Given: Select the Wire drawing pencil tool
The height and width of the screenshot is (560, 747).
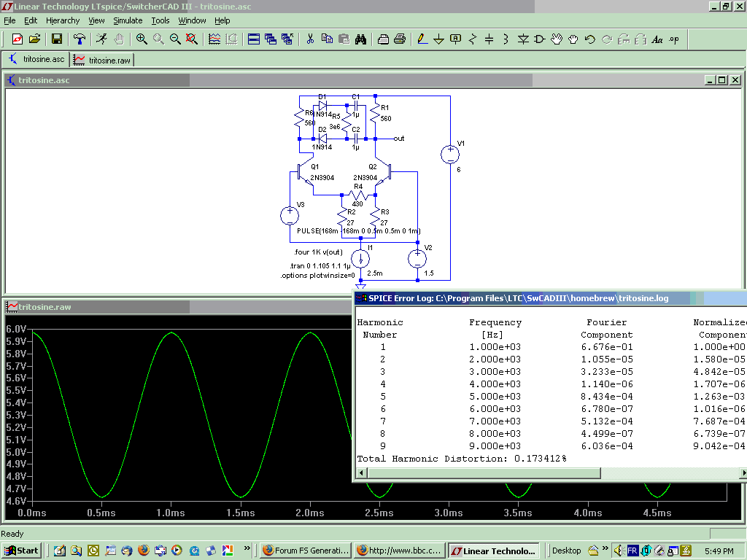Looking at the screenshot, I should coord(422,39).
